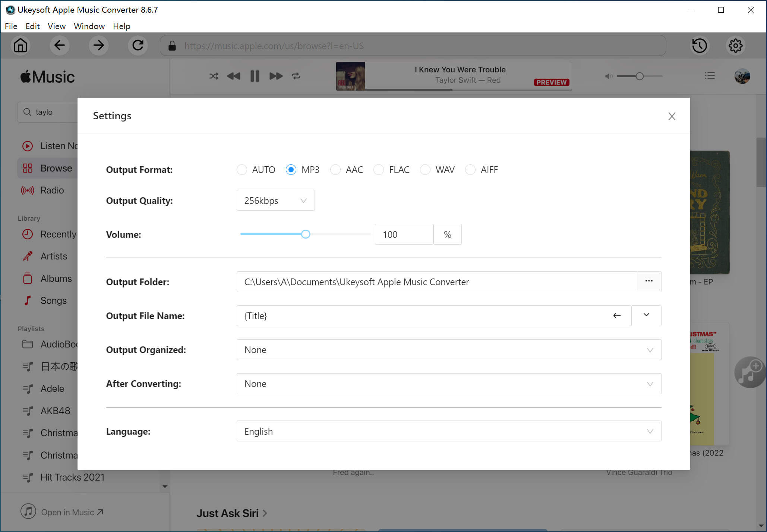Click the shuffle playback icon

[x=213, y=76]
